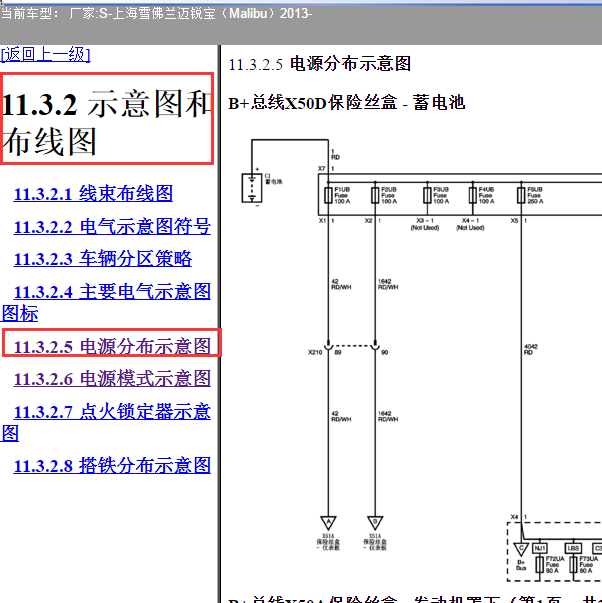The width and height of the screenshot is (602, 603).
Task: Click the F5UB 250 A fuse symbol
Action: tap(521, 195)
